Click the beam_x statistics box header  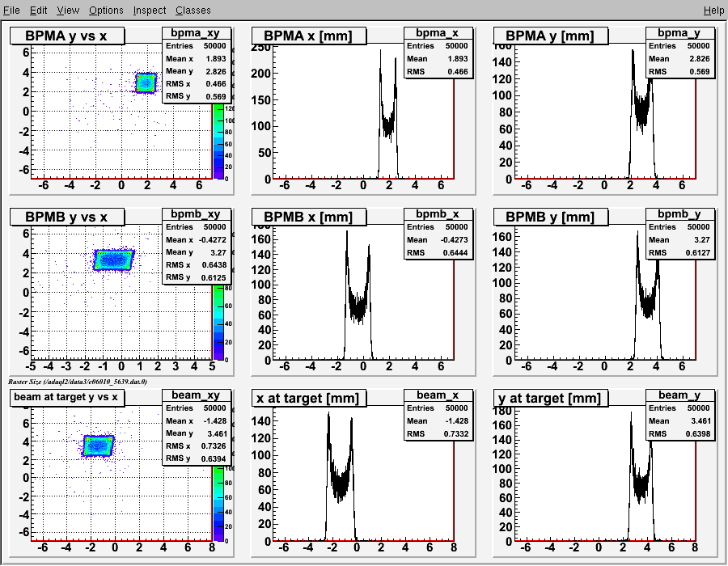pos(438,395)
